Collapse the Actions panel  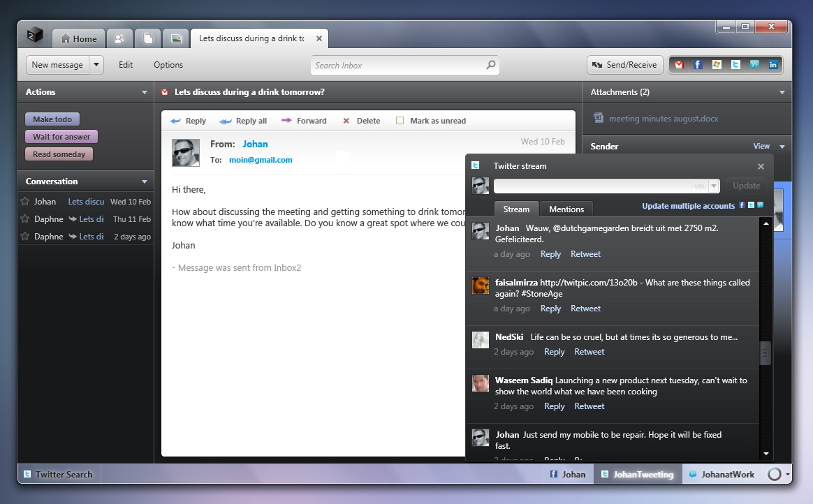click(144, 92)
